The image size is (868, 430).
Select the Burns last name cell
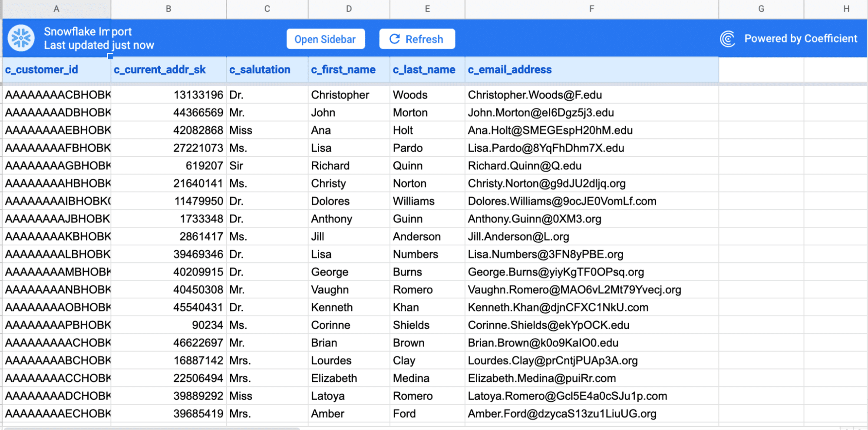coord(427,272)
